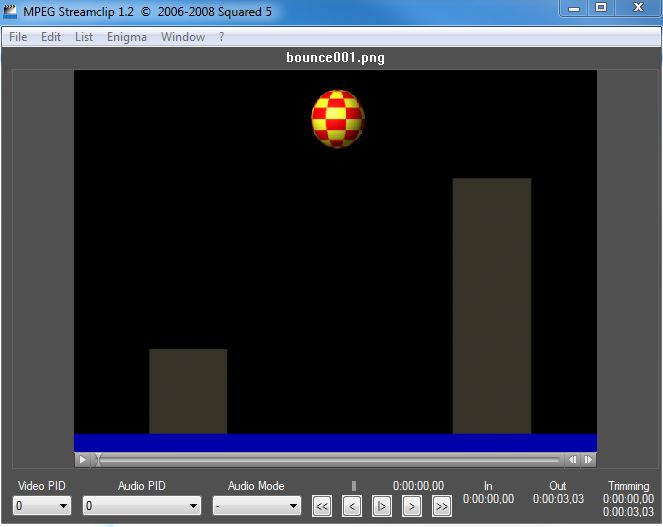Click the step back < button
This screenshot has width=663, height=527.
[352, 506]
